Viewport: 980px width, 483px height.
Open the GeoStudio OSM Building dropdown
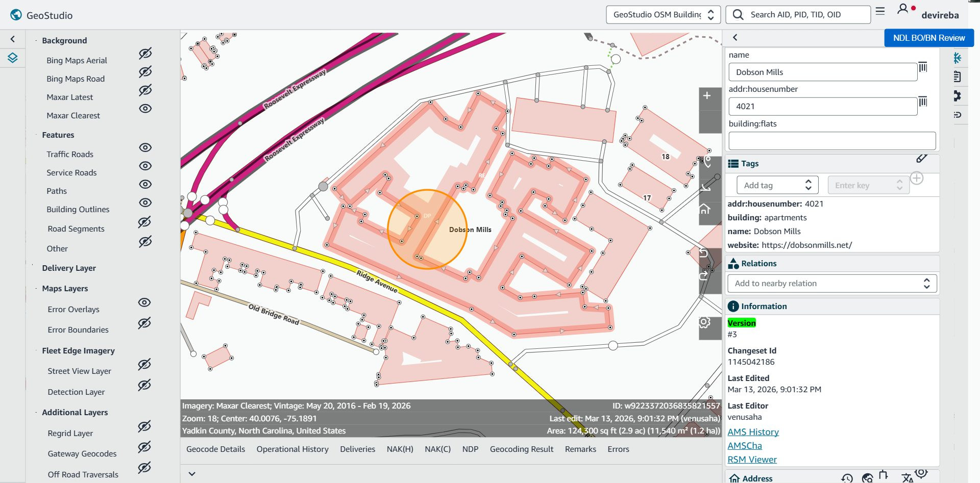coord(663,15)
